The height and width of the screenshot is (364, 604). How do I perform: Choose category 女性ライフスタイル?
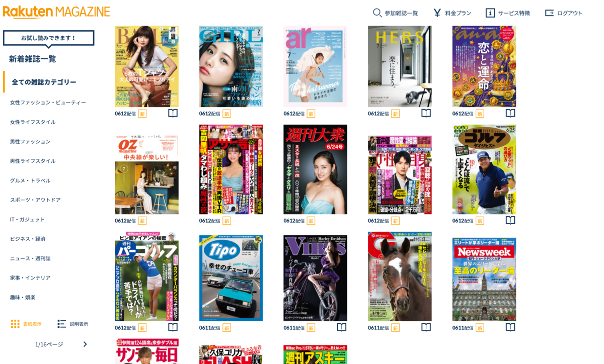pos(33,122)
